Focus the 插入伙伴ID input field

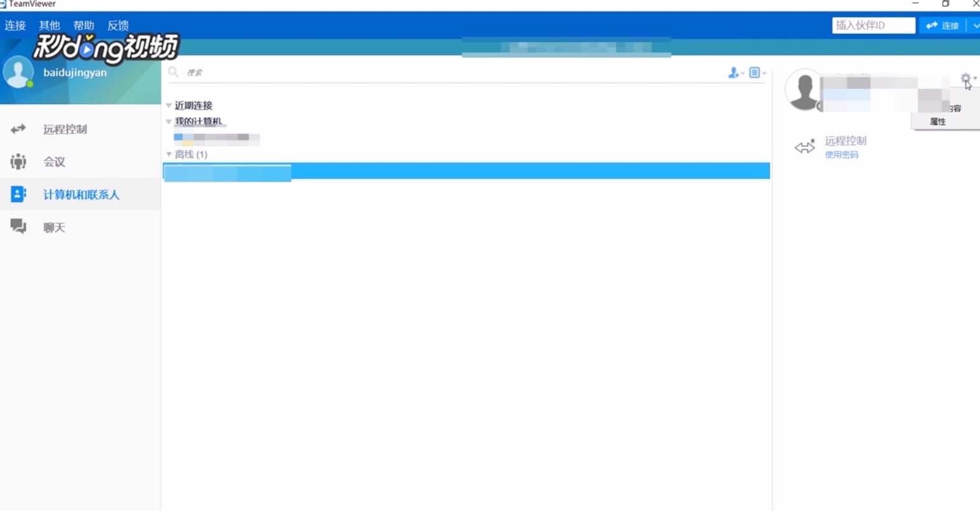873,25
